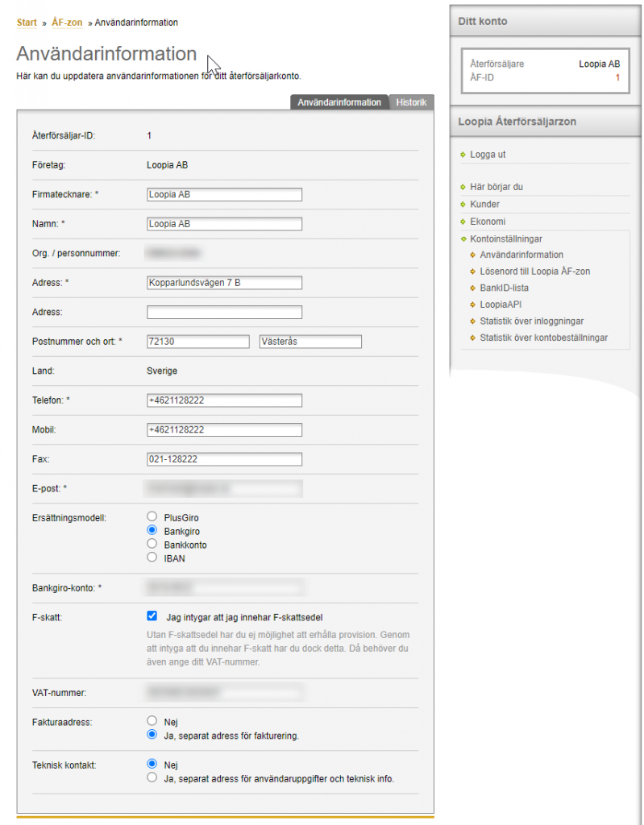Click the postnummer field 72130
This screenshot has height=825, width=644.
click(x=198, y=342)
